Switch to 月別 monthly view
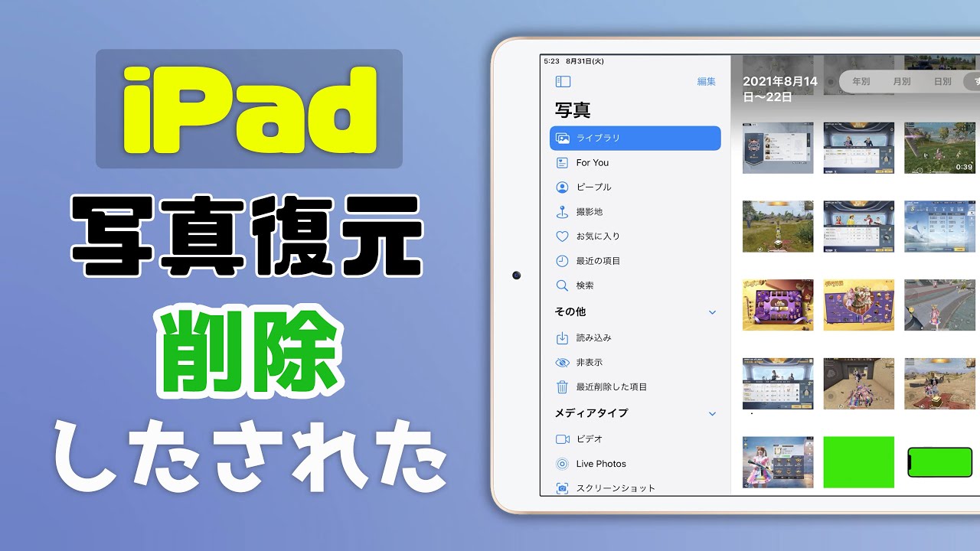Viewport: 980px width, 551px height. coord(903,80)
